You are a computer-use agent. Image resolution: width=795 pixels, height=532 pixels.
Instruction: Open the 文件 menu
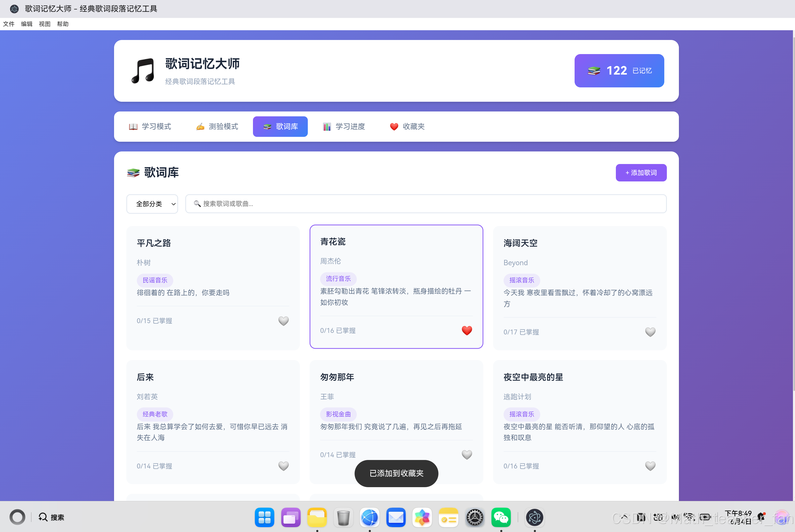9,24
